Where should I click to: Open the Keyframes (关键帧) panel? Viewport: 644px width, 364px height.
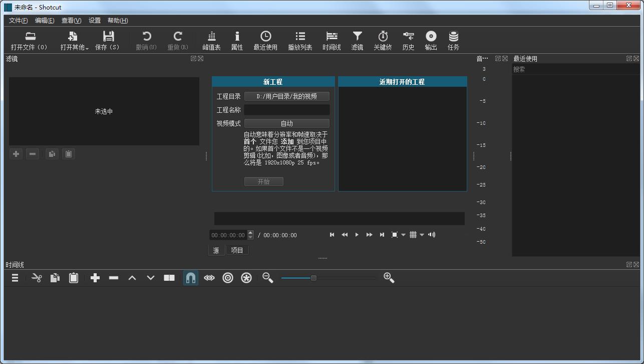(383, 40)
